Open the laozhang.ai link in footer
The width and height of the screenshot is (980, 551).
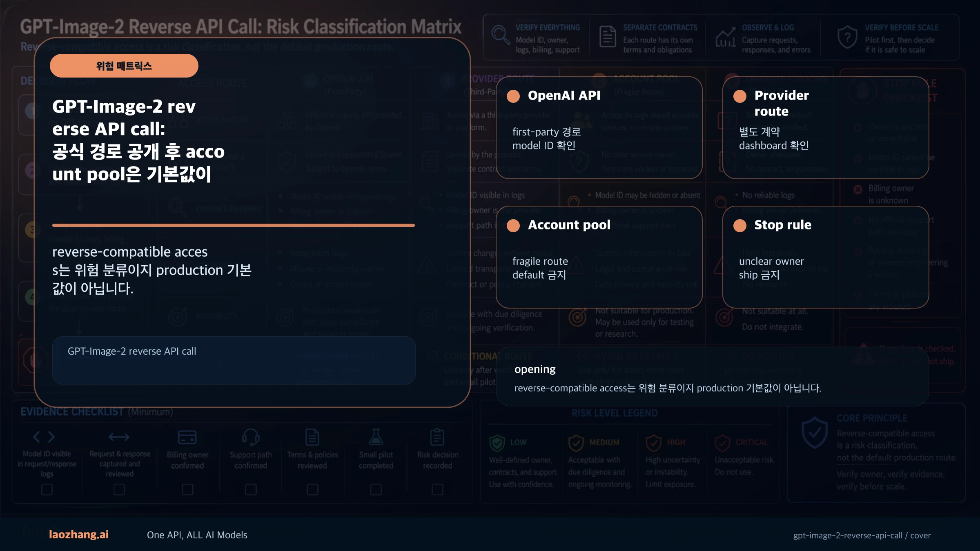[79, 535]
